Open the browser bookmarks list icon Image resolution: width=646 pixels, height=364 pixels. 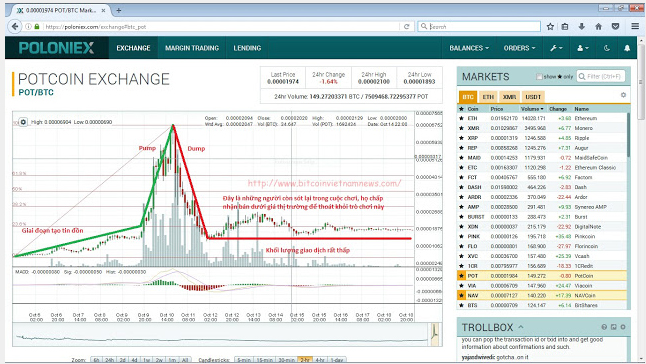(565, 26)
